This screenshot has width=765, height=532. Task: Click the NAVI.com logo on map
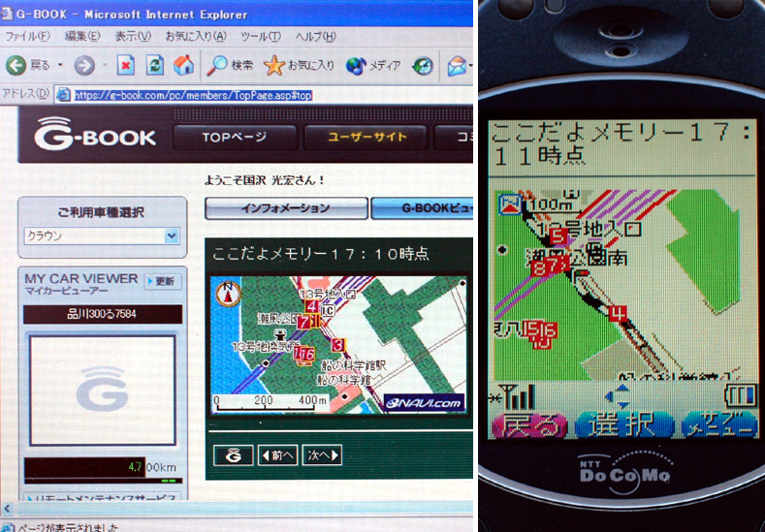(x=424, y=403)
